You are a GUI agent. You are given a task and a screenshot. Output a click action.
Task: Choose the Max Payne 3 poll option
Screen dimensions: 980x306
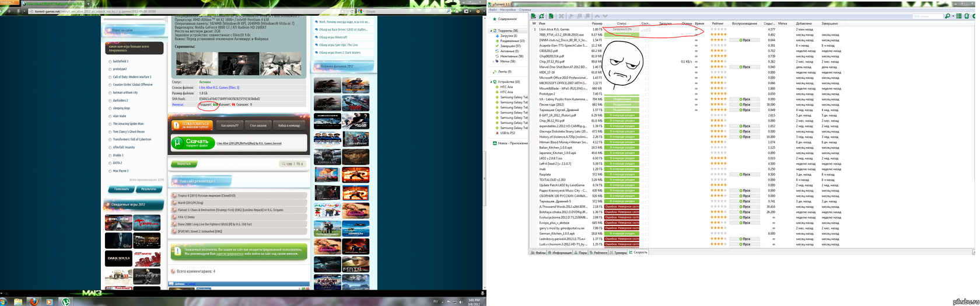[110, 171]
